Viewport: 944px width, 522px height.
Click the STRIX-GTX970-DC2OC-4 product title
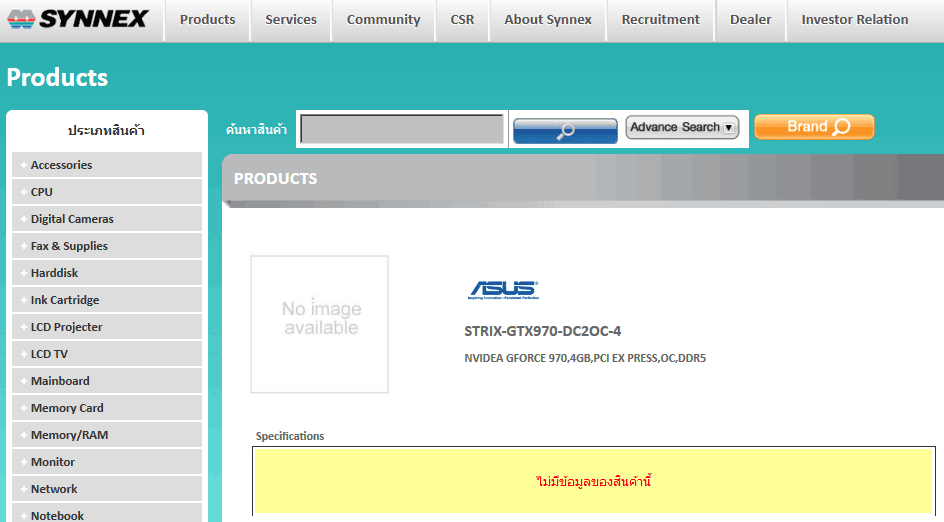point(542,331)
